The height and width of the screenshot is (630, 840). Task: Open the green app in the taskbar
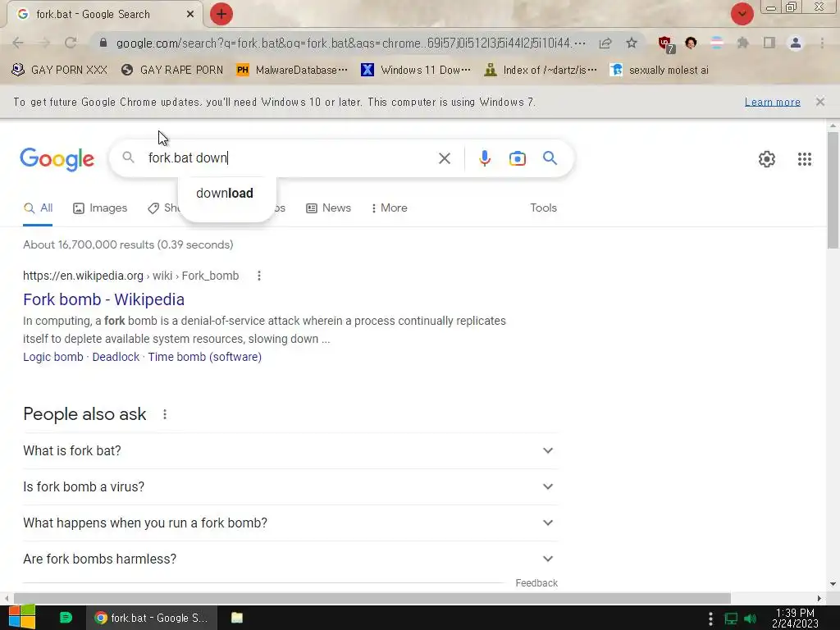pyautogui.click(x=66, y=618)
